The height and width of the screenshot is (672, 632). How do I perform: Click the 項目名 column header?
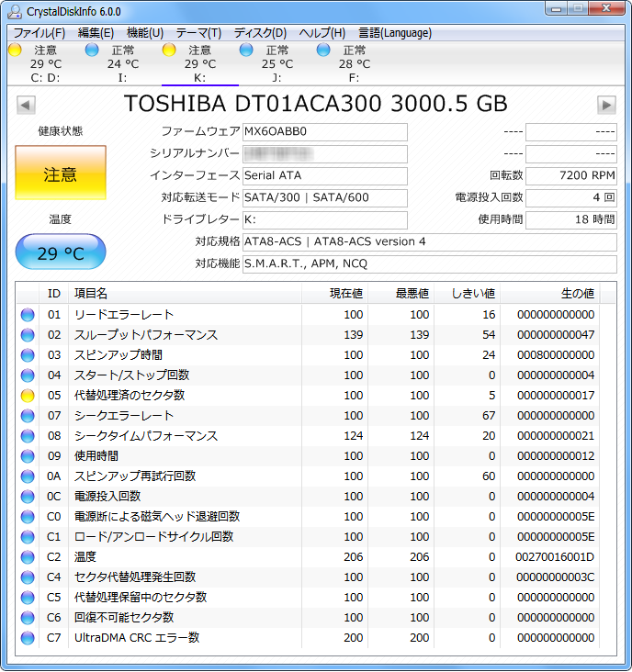click(x=92, y=294)
